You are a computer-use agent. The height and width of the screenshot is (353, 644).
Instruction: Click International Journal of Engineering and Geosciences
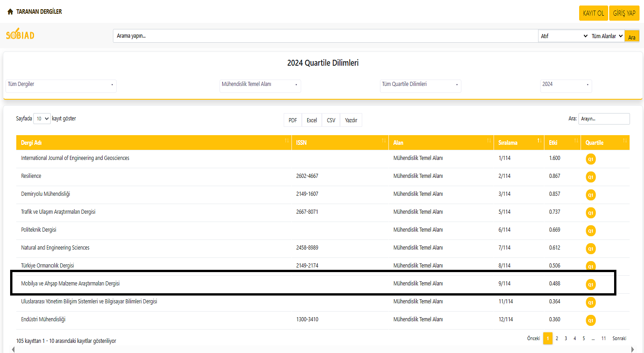(x=75, y=158)
